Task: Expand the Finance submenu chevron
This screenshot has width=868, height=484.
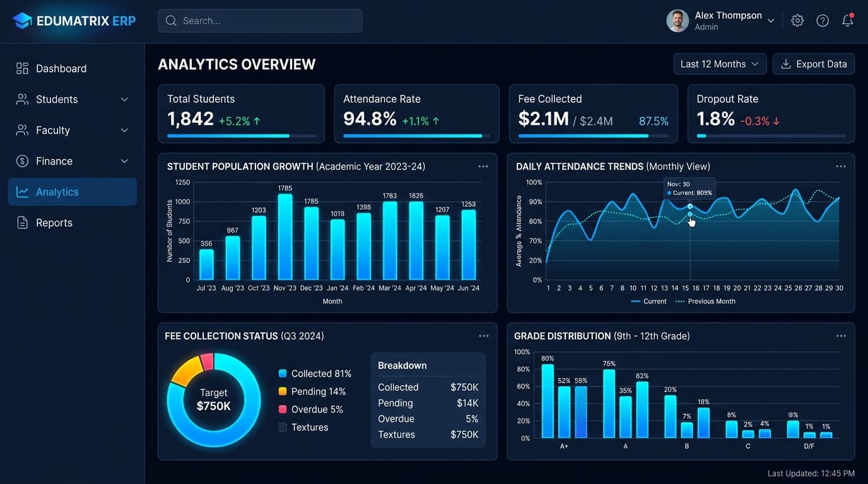Action: pos(124,161)
